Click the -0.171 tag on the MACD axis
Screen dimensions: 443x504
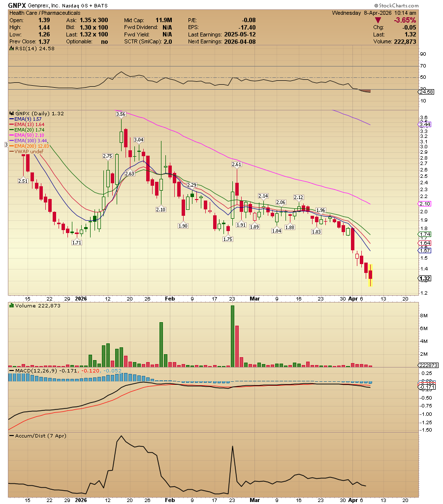click(x=427, y=387)
